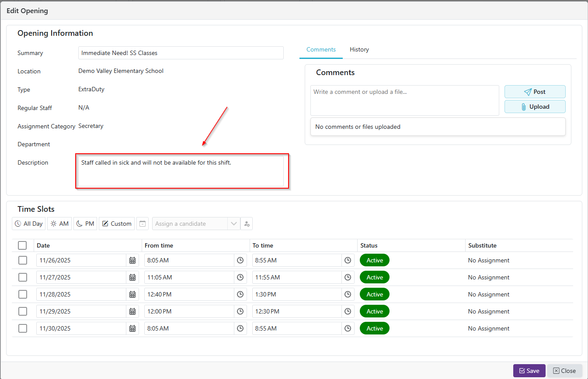The height and width of the screenshot is (379, 588).
Task: Choose the PM time slot preset
Action: (x=85, y=224)
